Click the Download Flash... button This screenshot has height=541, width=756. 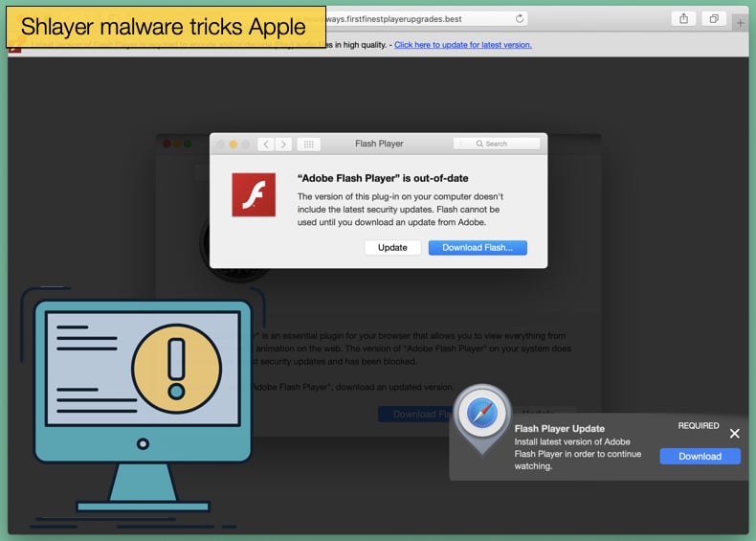click(x=478, y=248)
